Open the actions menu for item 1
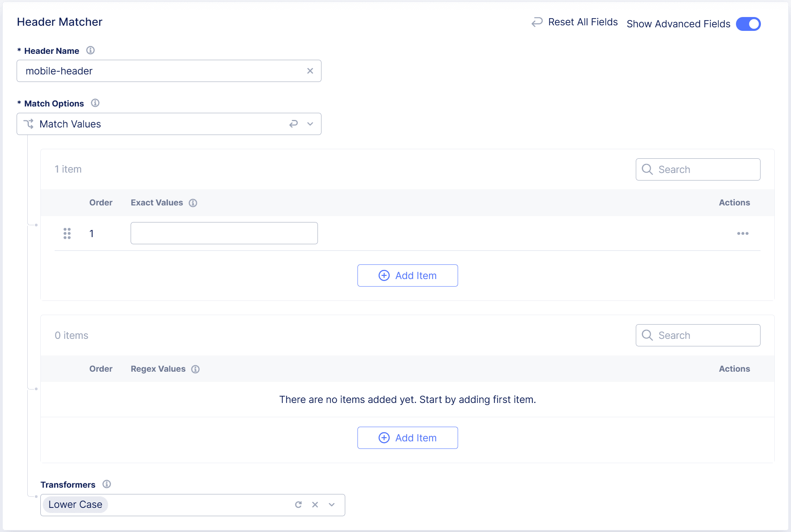Viewport: 791px width, 532px height. point(742,234)
